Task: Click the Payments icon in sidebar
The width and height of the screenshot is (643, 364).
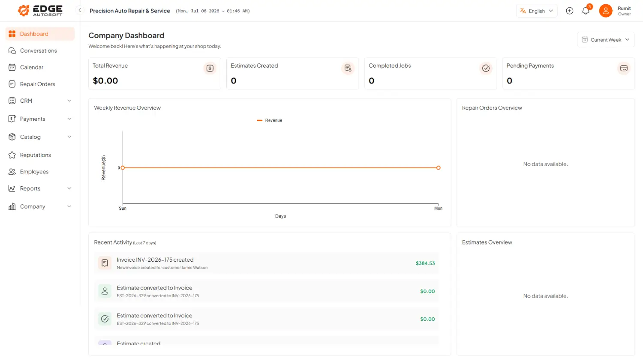Action: tap(12, 119)
